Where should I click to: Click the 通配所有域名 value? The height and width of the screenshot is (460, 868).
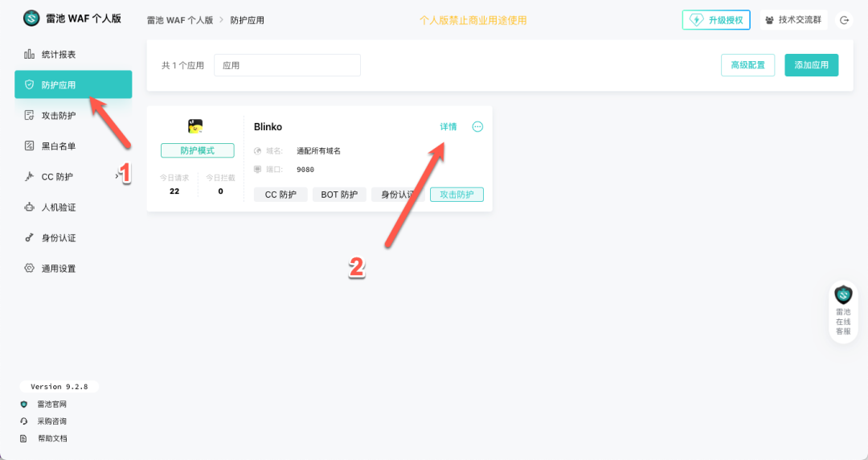coord(318,150)
